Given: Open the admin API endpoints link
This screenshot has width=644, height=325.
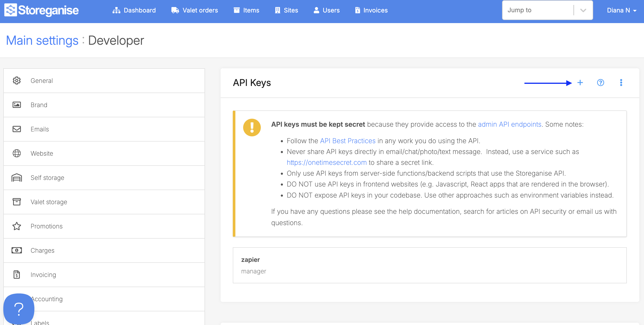Looking at the screenshot, I should 509,124.
